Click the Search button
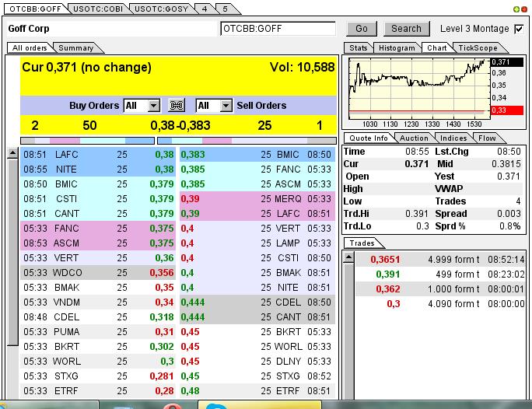The height and width of the screenshot is (409, 532). coord(407,29)
